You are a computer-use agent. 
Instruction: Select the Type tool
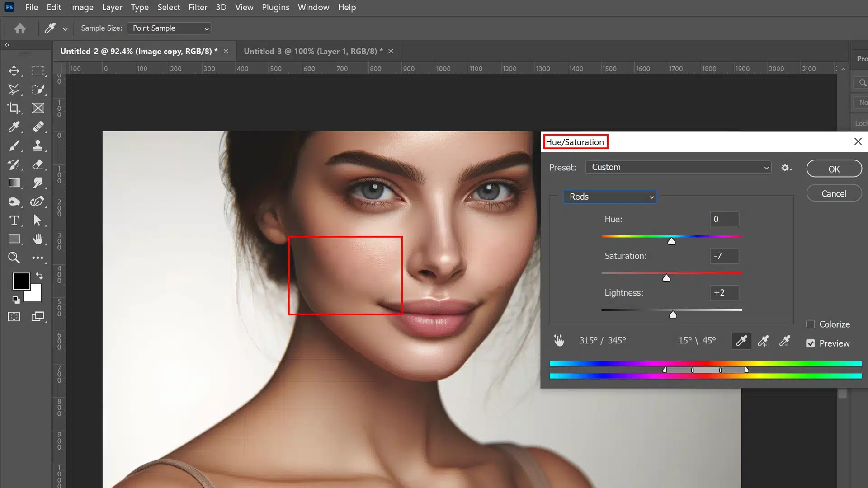pyautogui.click(x=14, y=221)
